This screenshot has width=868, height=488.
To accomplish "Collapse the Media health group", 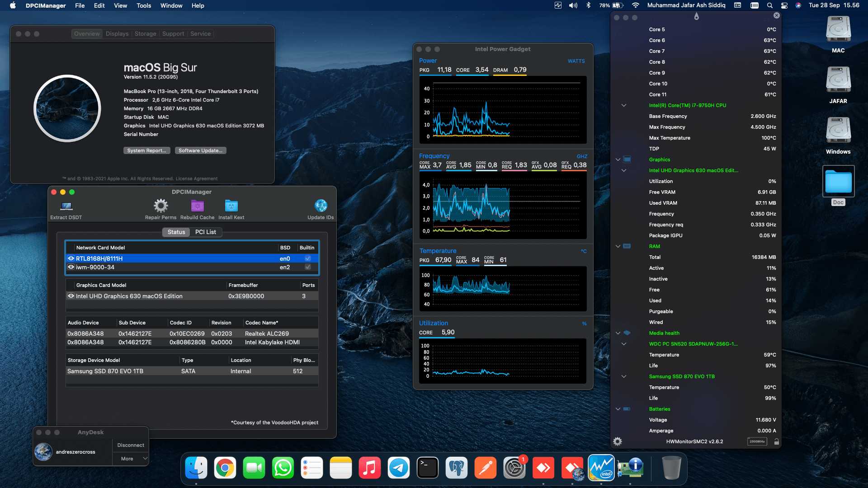I will point(618,333).
